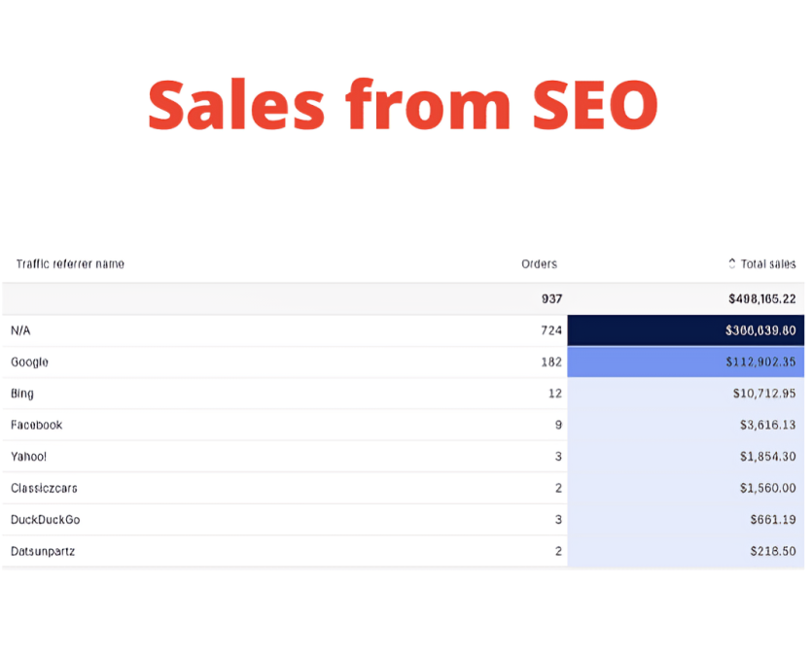
Task: Click the $218.50 Datsunpartz sales cell
Action: pos(773,551)
